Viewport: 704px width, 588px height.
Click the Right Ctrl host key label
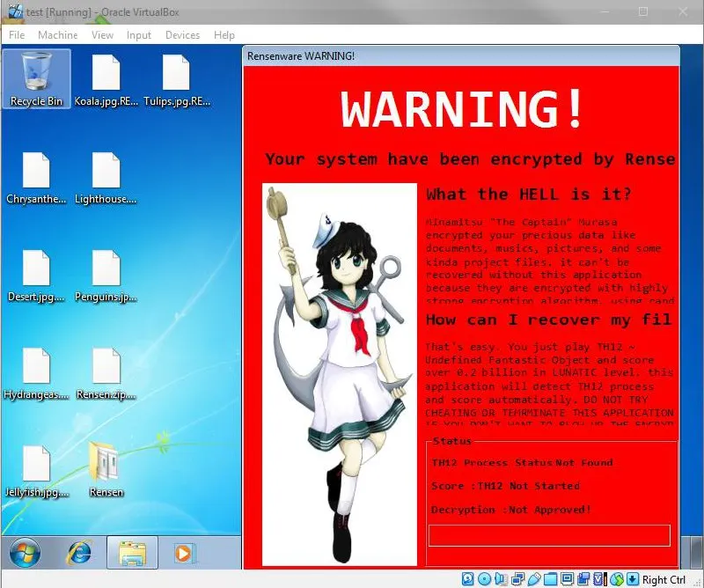click(664, 579)
